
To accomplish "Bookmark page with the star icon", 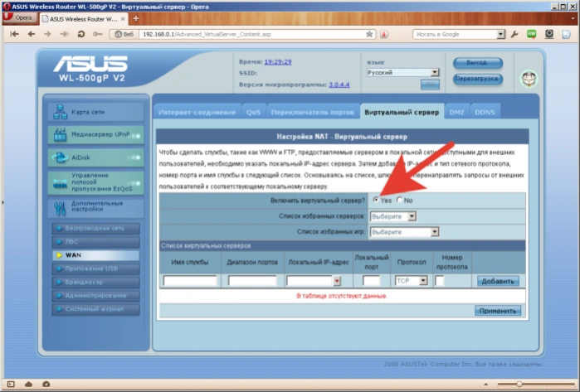I will (369, 34).
